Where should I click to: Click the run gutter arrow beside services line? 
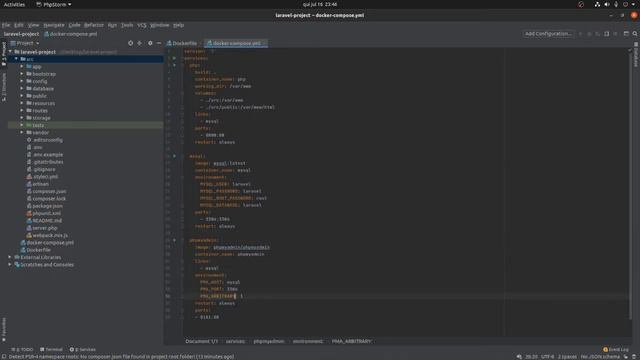(174, 58)
